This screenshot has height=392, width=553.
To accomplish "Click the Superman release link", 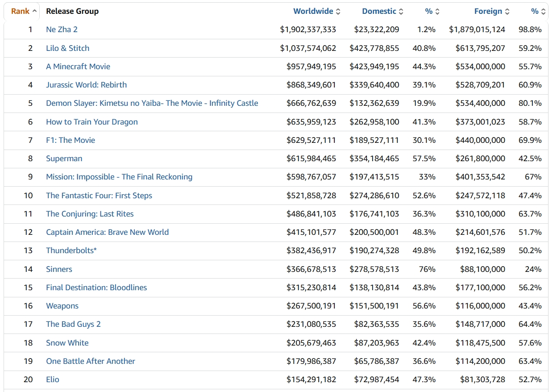I will point(64,158).
